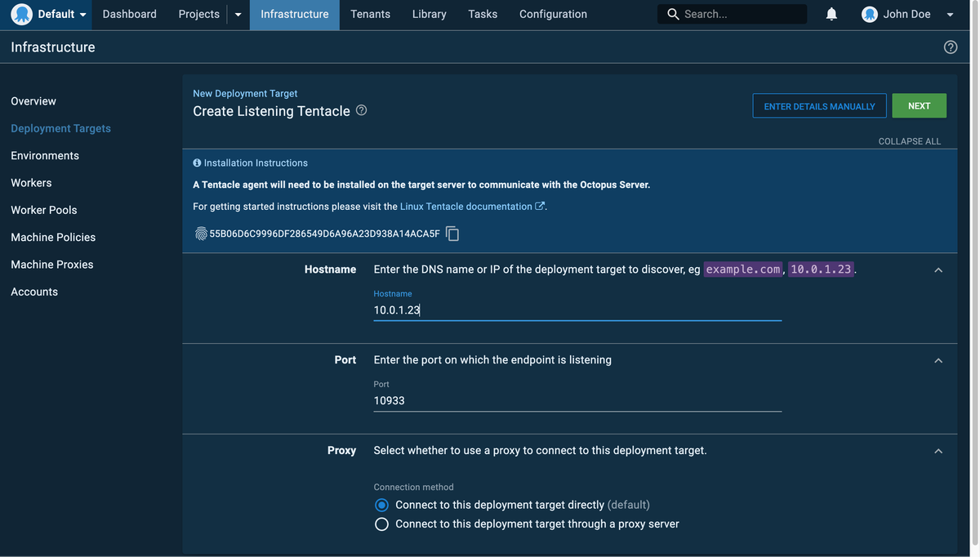
Task: Open the Tenants menu item
Action: pos(370,13)
